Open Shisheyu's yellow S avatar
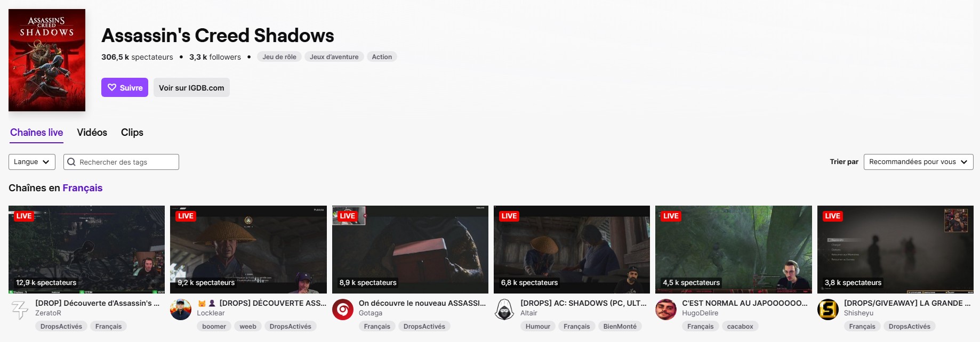This screenshot has width=980, height=342. 828,310
